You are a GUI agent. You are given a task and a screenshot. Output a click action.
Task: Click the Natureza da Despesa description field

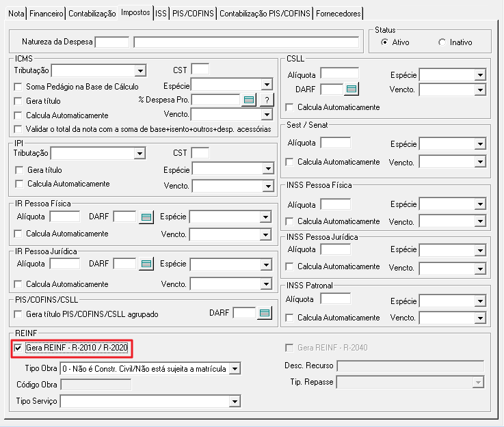246,42
